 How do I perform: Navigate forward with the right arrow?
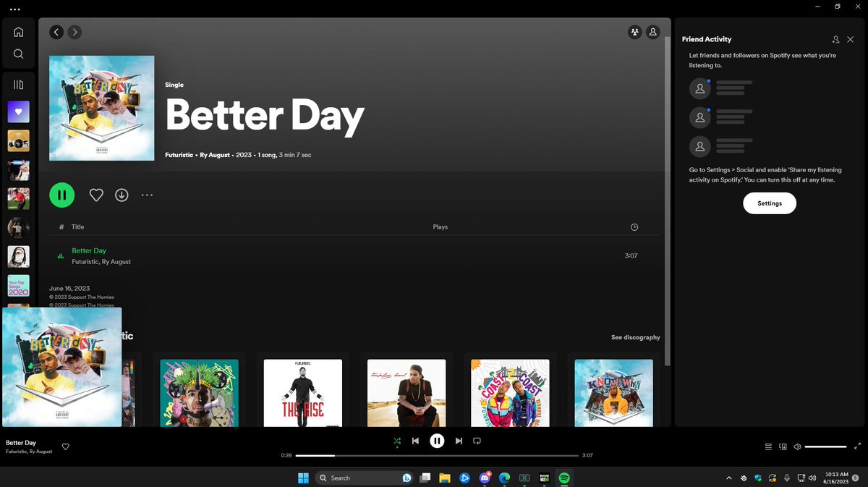[x=75, y=32]
